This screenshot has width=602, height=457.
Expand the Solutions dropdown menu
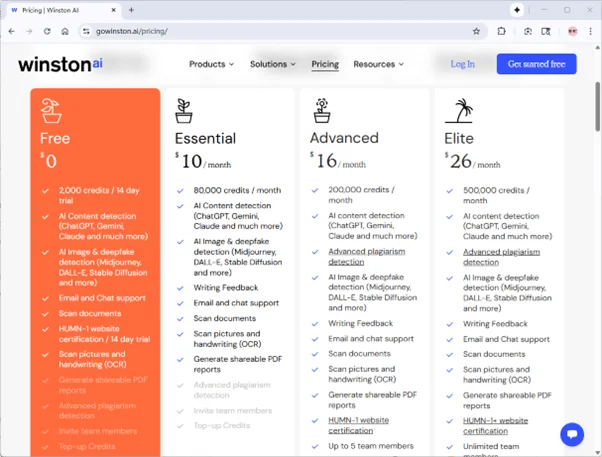[x=272, y=64]
